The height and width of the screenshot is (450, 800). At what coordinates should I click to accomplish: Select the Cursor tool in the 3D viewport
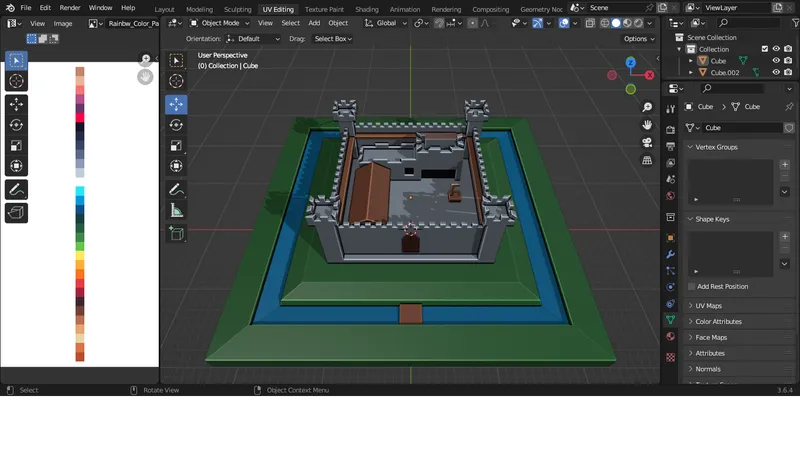click(x=176, y=81)
